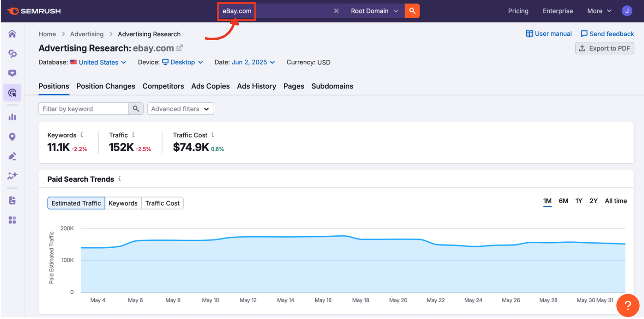Image resolution: width=644 pixels, height=319 pixels.
Task: Open the Social Media toolkit icon
Action: tap(12, 73)
